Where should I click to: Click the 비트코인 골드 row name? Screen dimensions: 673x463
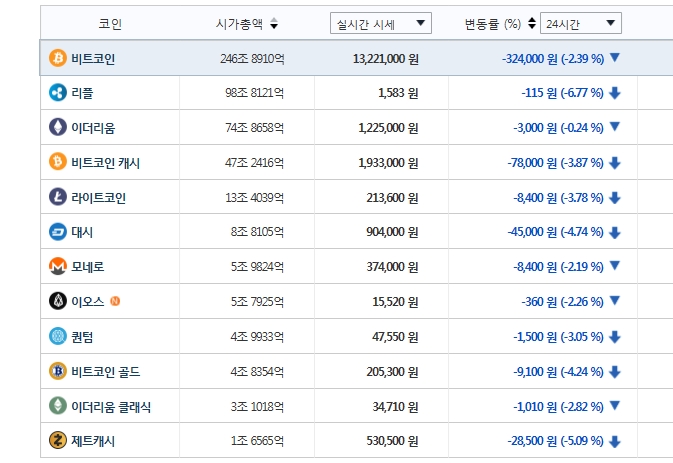[106, 372]
